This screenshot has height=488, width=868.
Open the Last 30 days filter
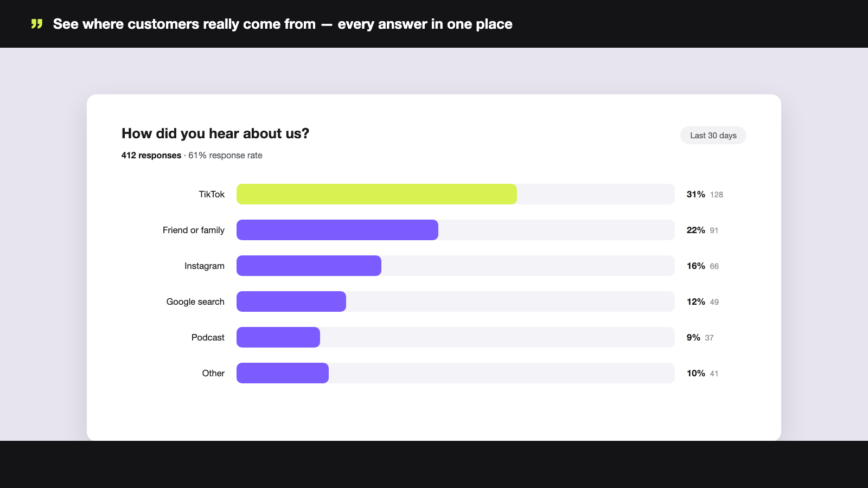point(713,136)
